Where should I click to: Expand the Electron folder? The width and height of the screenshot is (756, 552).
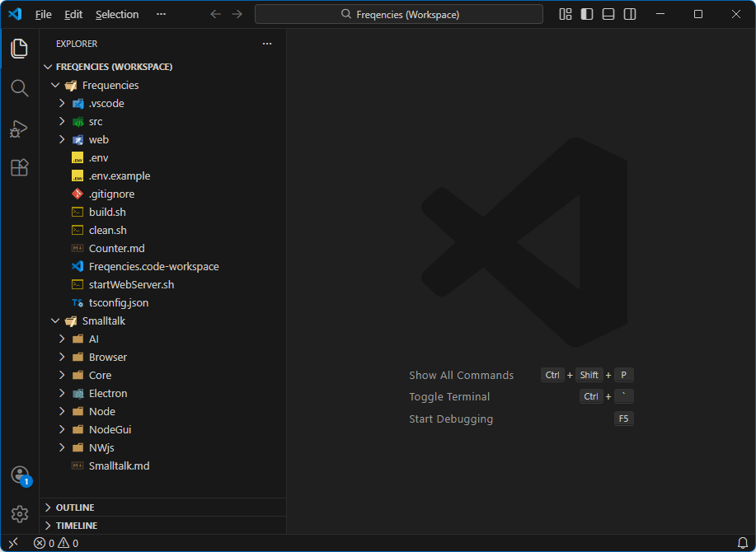tap(62, 393)
